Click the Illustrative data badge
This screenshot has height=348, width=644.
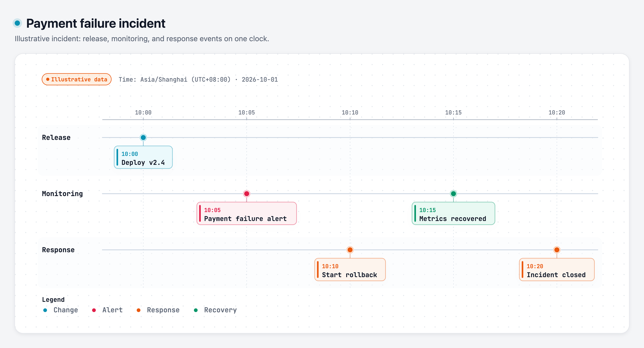click(77, 79)
